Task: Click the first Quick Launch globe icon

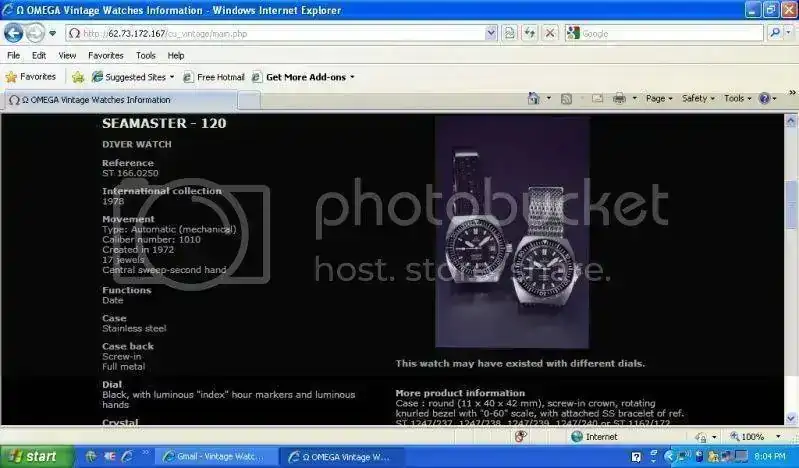Action: pyautogui.click(x=91, y=456)
